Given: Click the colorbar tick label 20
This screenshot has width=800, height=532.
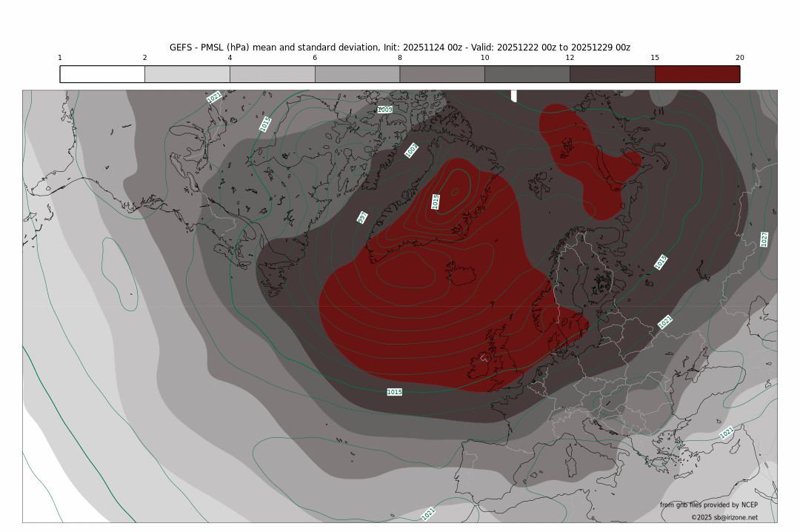Looking at the screenshot, I should tap(739, 58).
